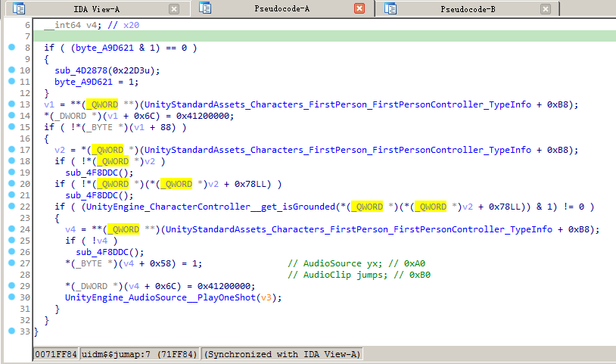Click Synchronized with IDA View-A status
This screenshot has height=364, width=616.
[x=282, y=354]
